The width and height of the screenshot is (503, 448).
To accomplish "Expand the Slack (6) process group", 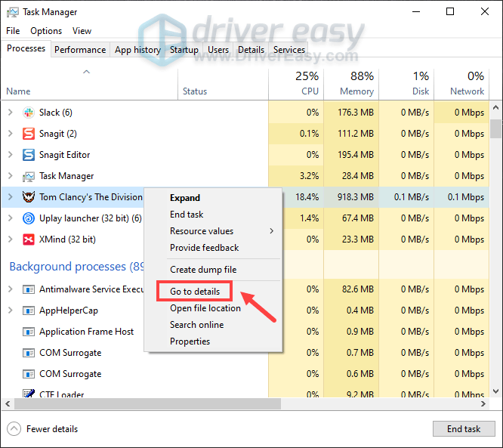I will (x=11, y=113).
